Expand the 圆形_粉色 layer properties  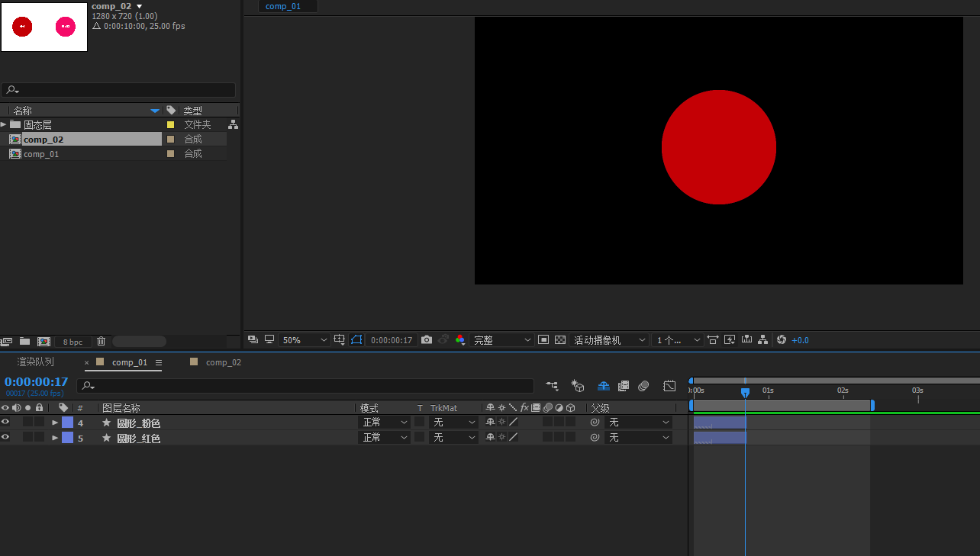(55, 423)
